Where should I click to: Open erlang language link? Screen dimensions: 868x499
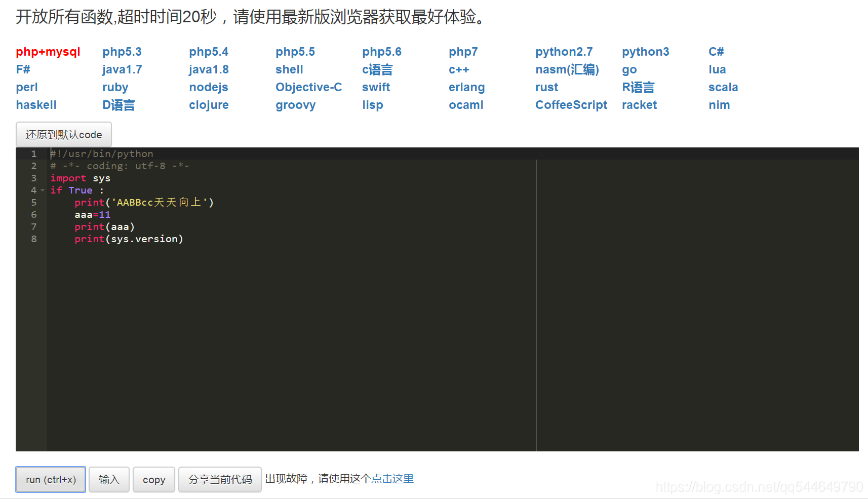pyautogui.click(x=466, y=87)
